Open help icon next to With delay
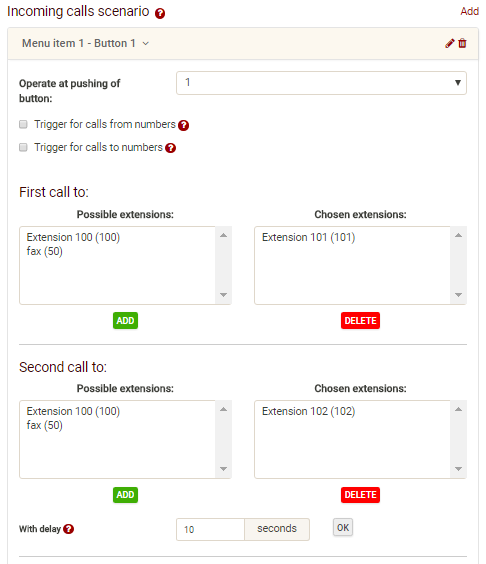 click(x=68, y=529)
